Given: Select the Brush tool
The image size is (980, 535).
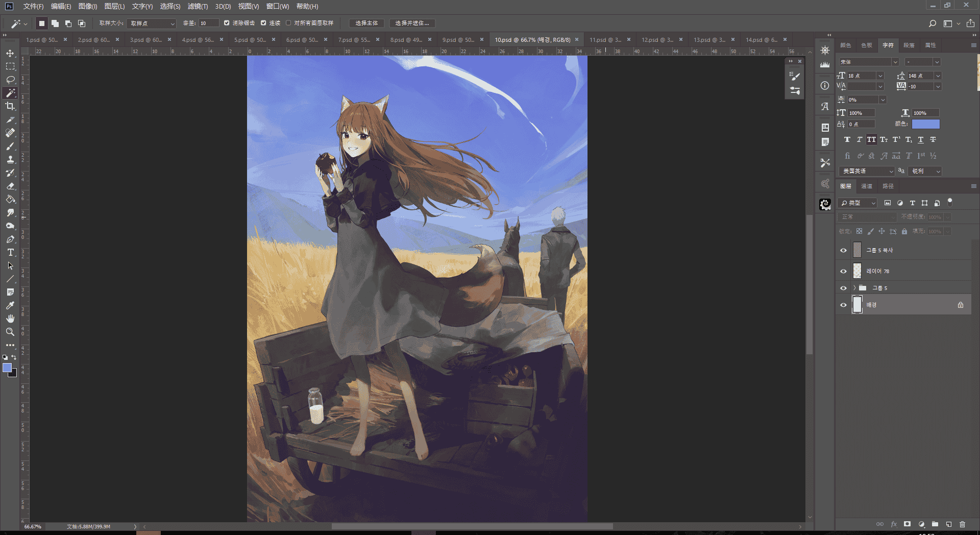Looking at the screenshot, I should 10,146.
